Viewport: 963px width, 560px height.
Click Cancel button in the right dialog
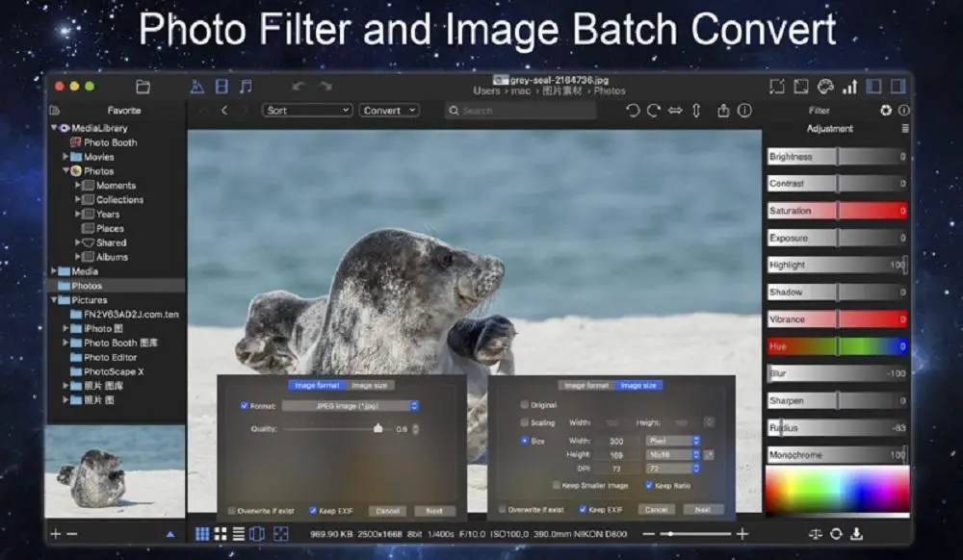tap(655, 510)
